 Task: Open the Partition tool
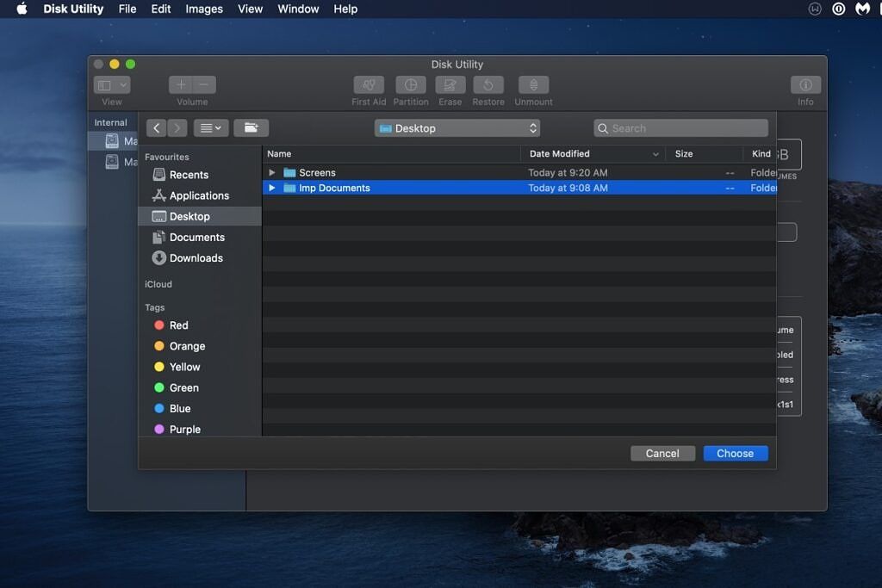(x=411, y=86)
